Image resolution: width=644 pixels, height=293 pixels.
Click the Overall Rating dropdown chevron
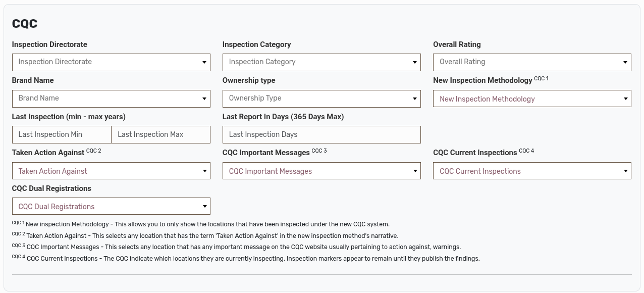[625, 62]
